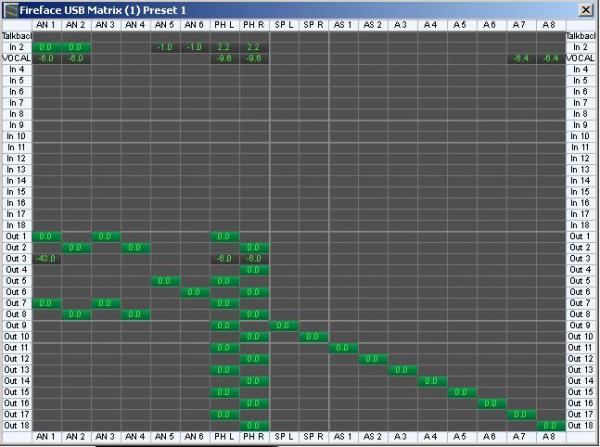Image resolution: width=600 pixels, height=447 pixels.
Task: Select Out 1 routing cell under AN 3
Action: pos(106,236)
